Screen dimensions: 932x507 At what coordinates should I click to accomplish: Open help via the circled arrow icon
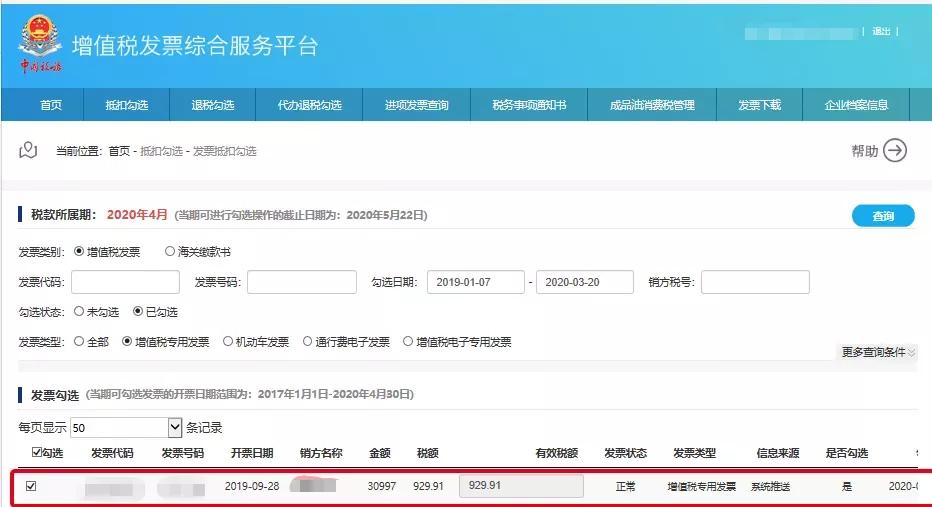895,150
